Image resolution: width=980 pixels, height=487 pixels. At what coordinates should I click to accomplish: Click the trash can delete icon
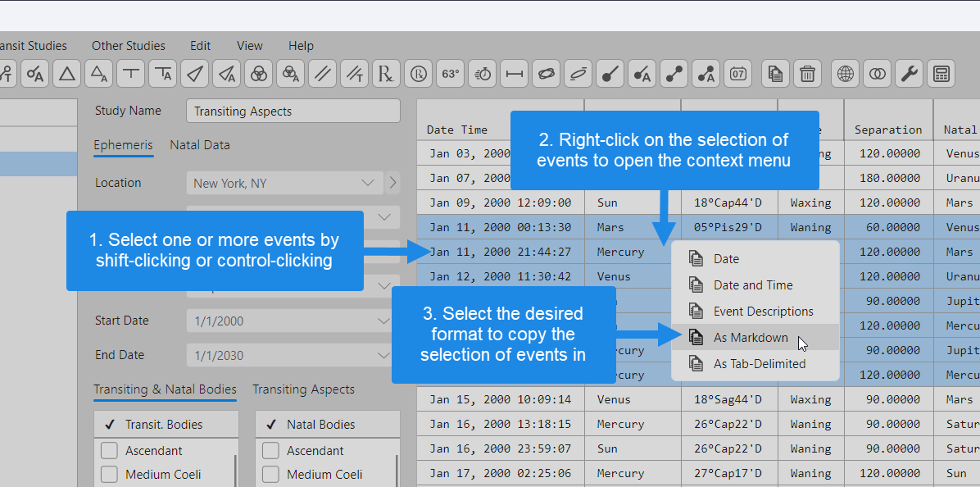coord(807,74)
